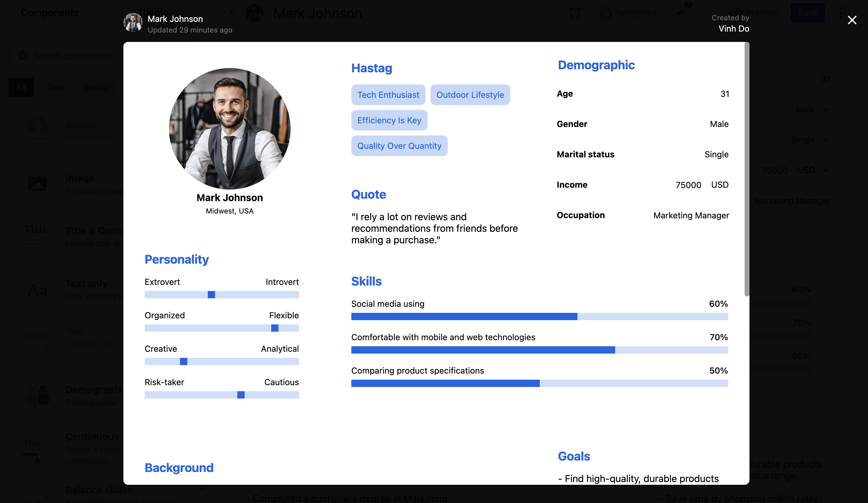Click the Tech Enthusiast hashtag chip
Screen dimensions: 868x503
pos(388,95)
